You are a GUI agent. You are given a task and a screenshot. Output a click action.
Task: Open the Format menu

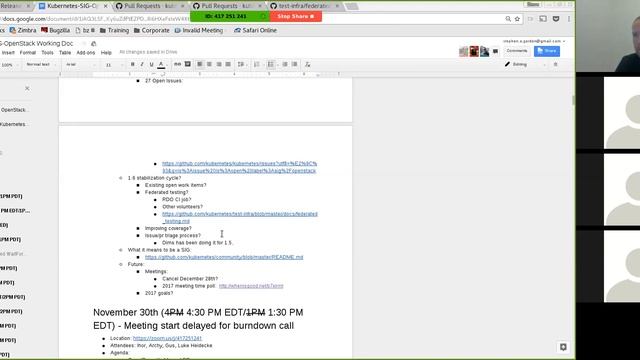28,53
